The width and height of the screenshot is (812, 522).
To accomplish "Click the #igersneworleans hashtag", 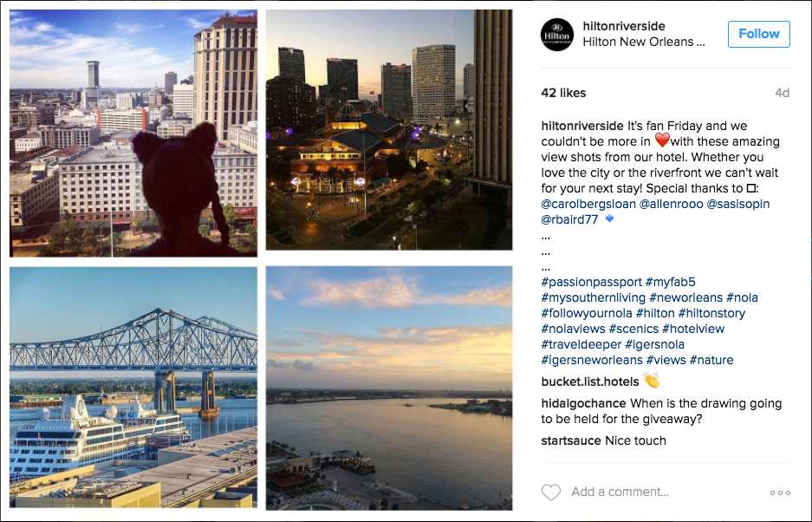I will pyautogui.click(x=592, y=360).
